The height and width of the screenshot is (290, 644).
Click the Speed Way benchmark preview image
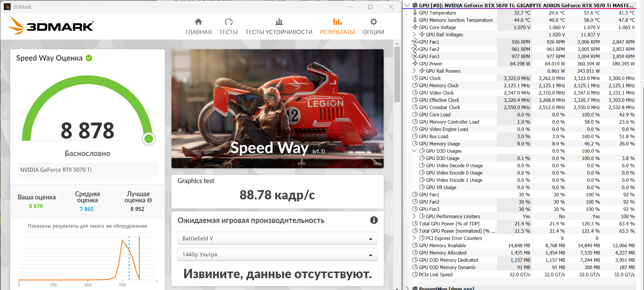[278, 108]
